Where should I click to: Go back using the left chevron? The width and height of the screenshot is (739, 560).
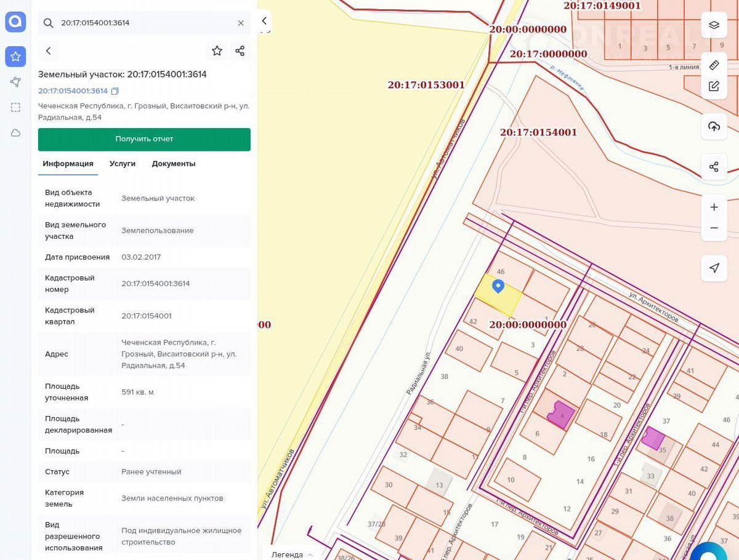[x=49, y=51]
